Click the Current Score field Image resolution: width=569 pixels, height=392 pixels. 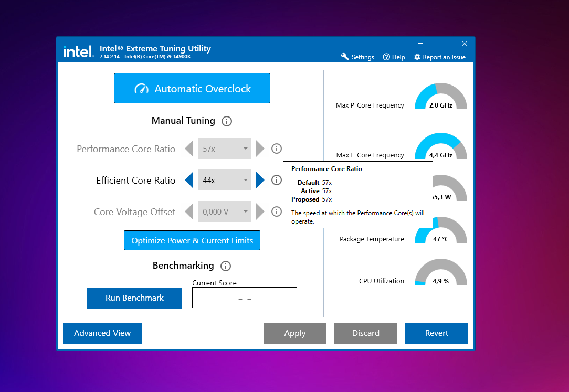[245, 298]
